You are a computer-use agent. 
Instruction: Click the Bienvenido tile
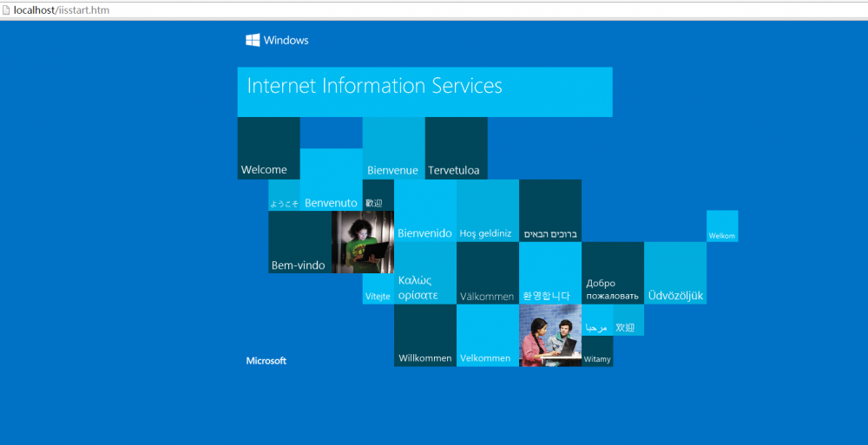point(424,211)
